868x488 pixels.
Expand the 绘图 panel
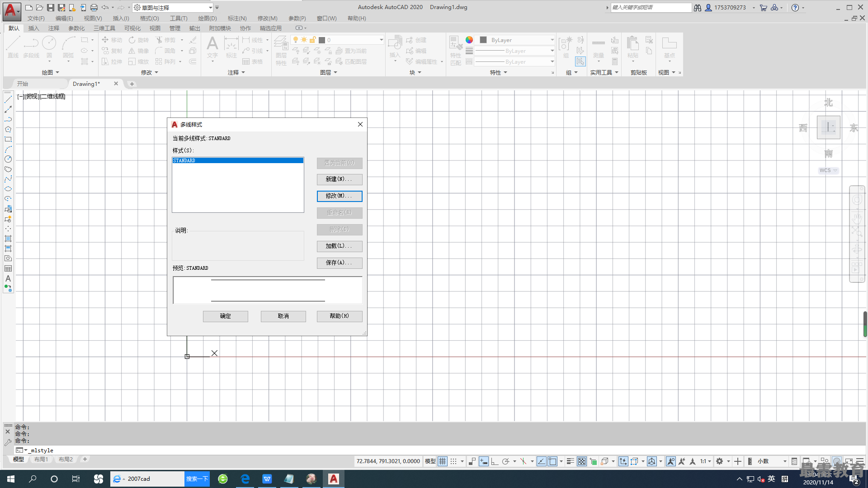point(50,72)
